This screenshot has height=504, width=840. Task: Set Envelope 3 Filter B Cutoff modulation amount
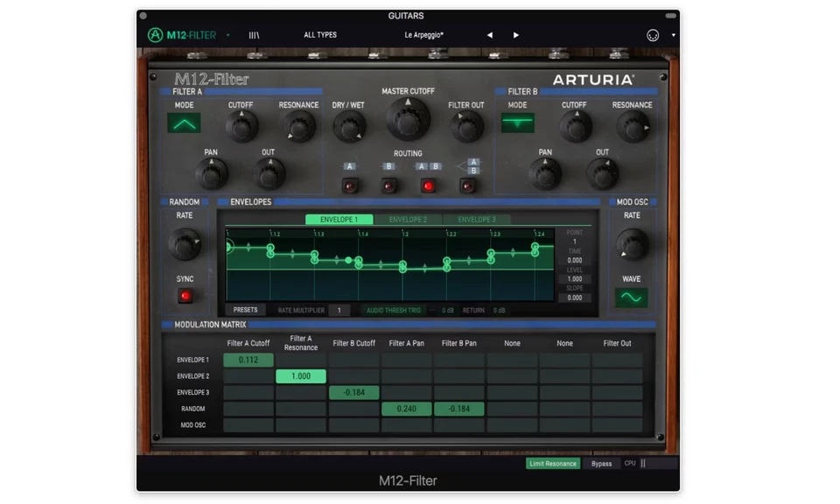pos(353,392)
